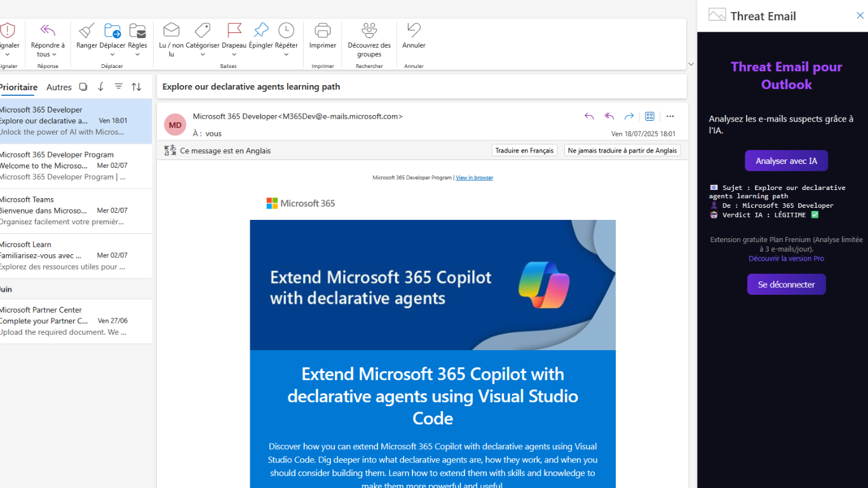The image size is (868, 488).
Task: Click the Verdict IA : LÉGITIME line
Action: pos(764,215)
